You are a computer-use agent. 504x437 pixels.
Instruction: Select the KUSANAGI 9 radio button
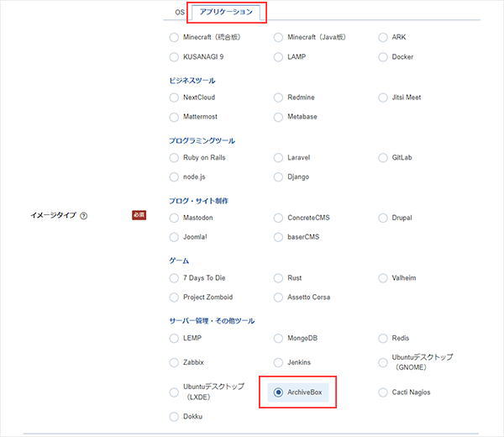(x=174, y=57)
